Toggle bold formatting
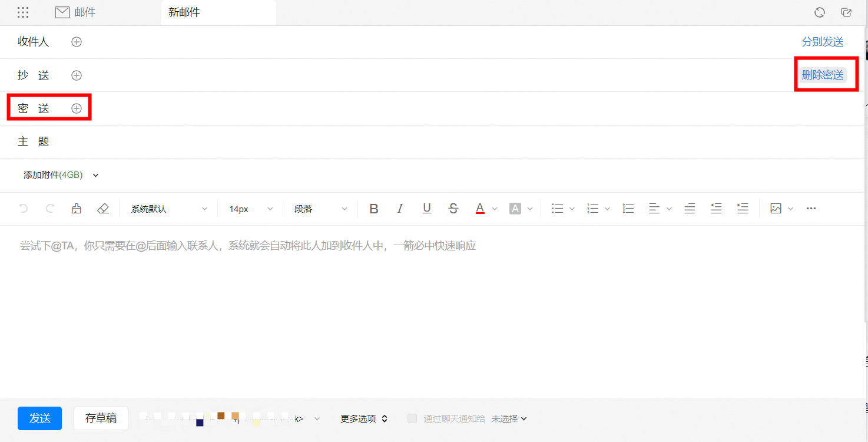The image size is (868, 442). tap(374, 209)
